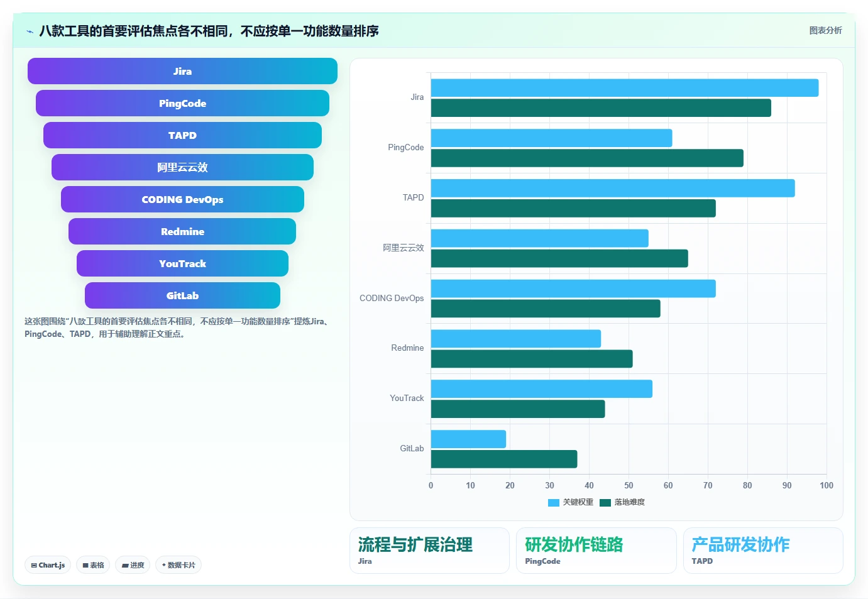868x599 pixels.
Task: Toggle the 关键权重 legend swatch
Action: pyautogui.click(x=554, y=502)
